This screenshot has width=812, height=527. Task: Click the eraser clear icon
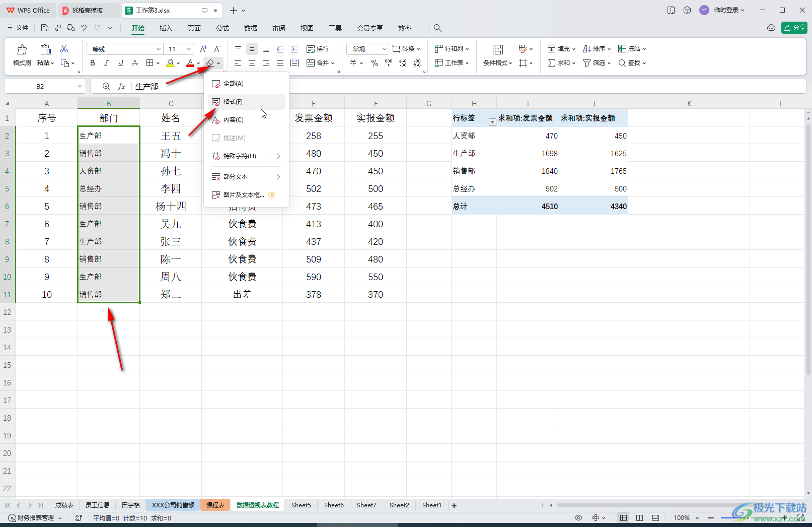[210, 63]
